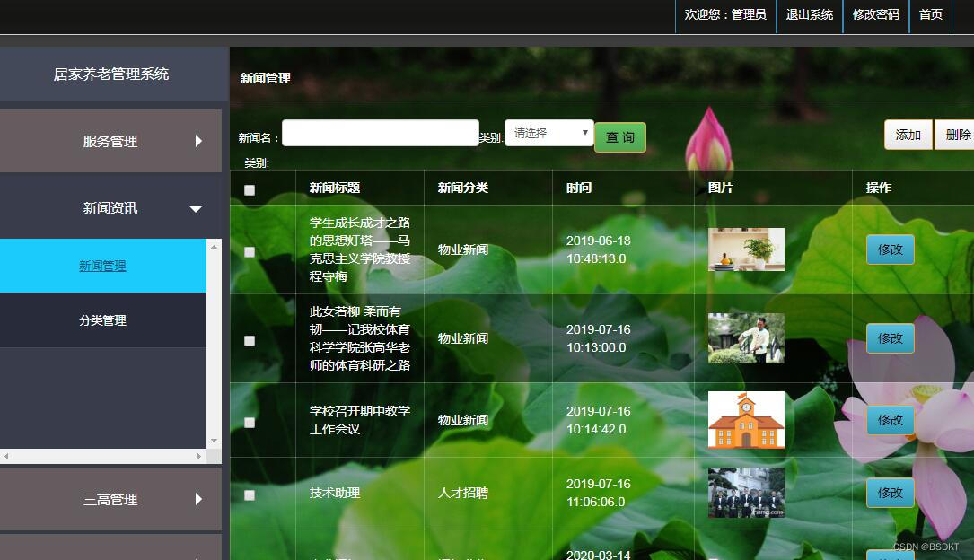
Task: Click the 居家养老管理系统 title
Action: click(x=111, y=74)
